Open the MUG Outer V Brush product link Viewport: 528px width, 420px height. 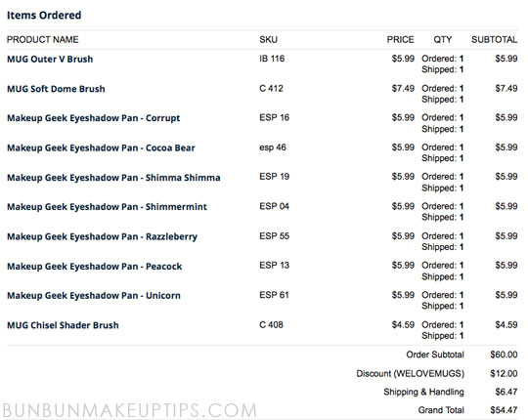tap(50, 60)
